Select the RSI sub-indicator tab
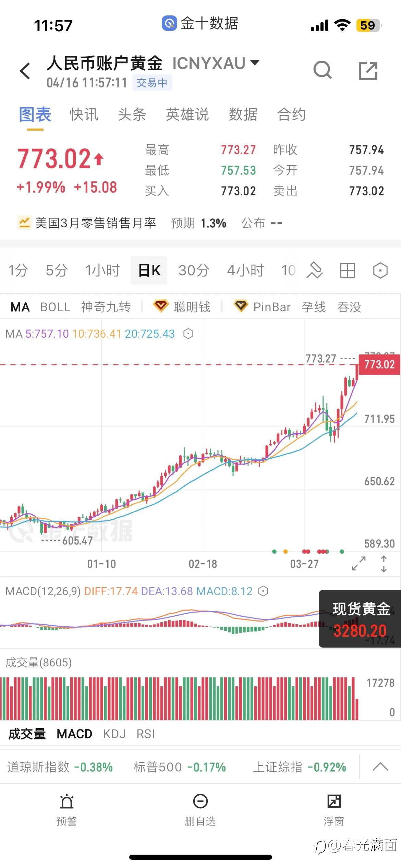The image size is (401, 868). coord(146,734)
